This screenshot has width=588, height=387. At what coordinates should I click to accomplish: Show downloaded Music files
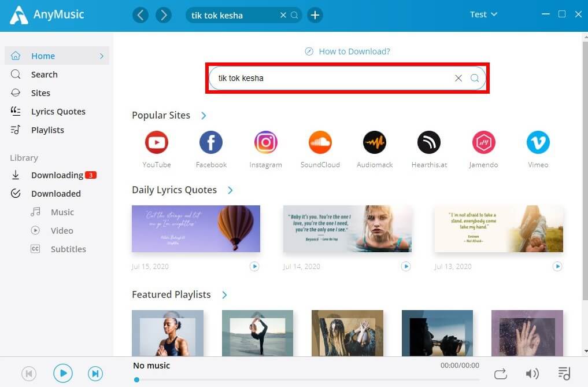pyautogui.click(x=62, y=212)
